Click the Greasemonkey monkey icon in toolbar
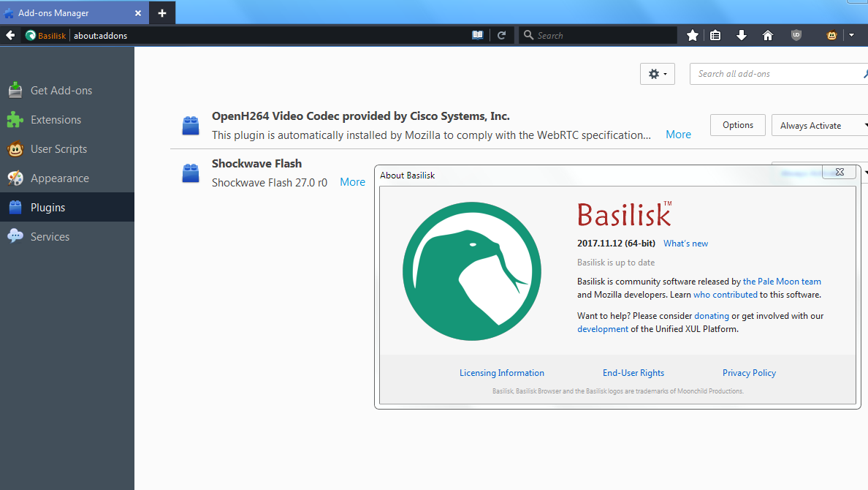The image size is (868, 490). point(832,35)
